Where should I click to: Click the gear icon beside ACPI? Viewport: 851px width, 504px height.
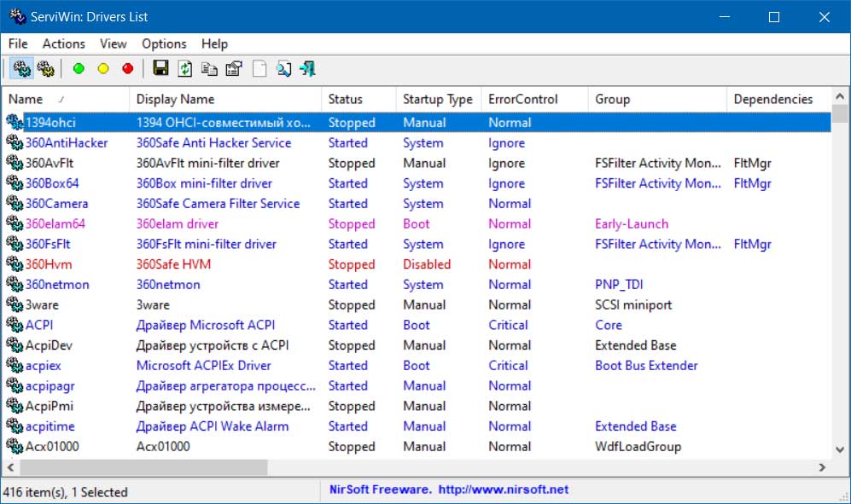[x=15, y=325]
